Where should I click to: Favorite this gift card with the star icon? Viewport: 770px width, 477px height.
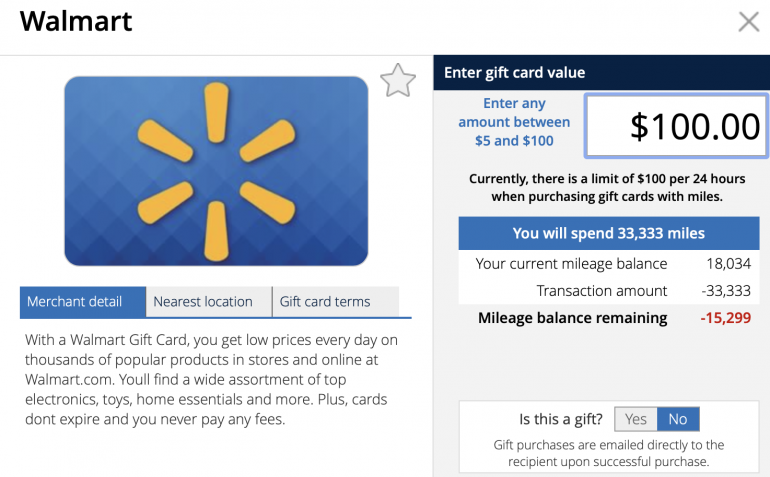(x=398, y=80)
